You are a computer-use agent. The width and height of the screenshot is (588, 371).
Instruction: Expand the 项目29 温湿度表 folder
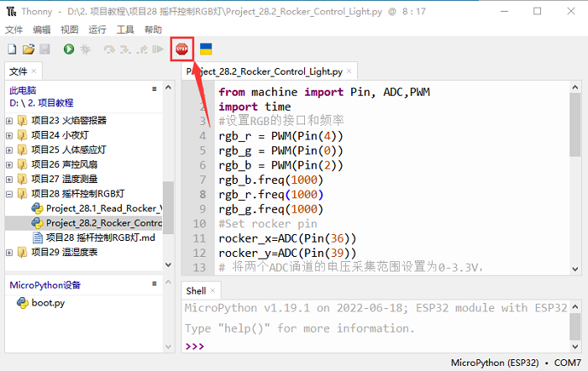click(x=10, y=252)
